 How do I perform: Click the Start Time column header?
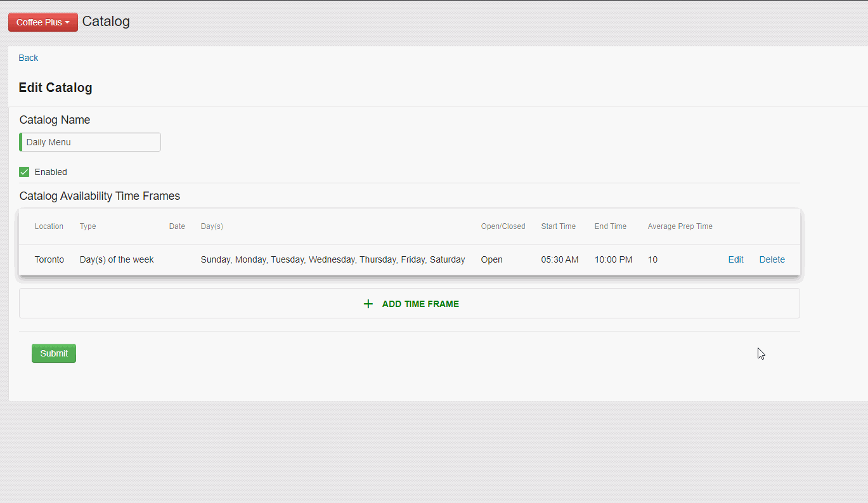coord(559,226)
